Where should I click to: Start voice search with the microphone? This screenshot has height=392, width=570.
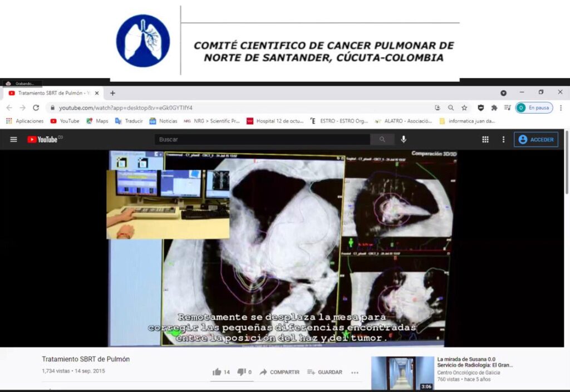pyautogui.click(x=404, y=139)
